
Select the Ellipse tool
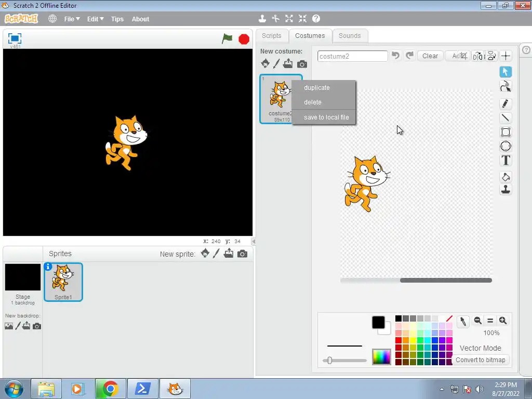(506, 146)
